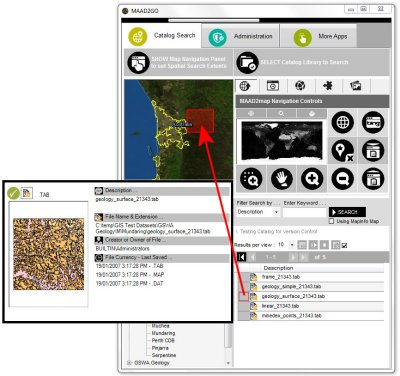Click the bottom round window layout icon
Viewport: 400px width, 376px height.
[373, 179]
